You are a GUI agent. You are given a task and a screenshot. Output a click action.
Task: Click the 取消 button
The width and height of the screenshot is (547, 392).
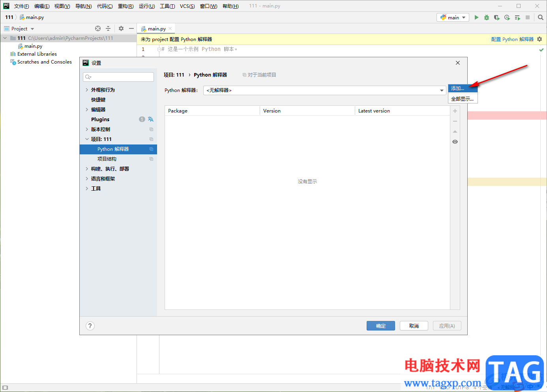point(414,326)
